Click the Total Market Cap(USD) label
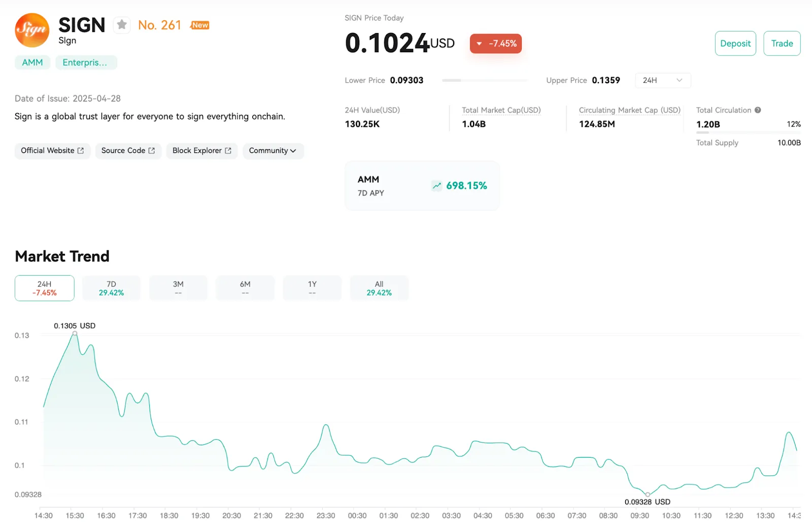Viewport: 812px width, 524px height. click(x=501, y=110)
